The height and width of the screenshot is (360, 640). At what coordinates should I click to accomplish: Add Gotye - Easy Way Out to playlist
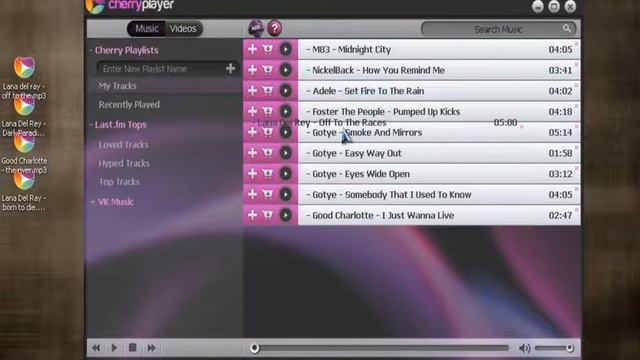(253, 153)
